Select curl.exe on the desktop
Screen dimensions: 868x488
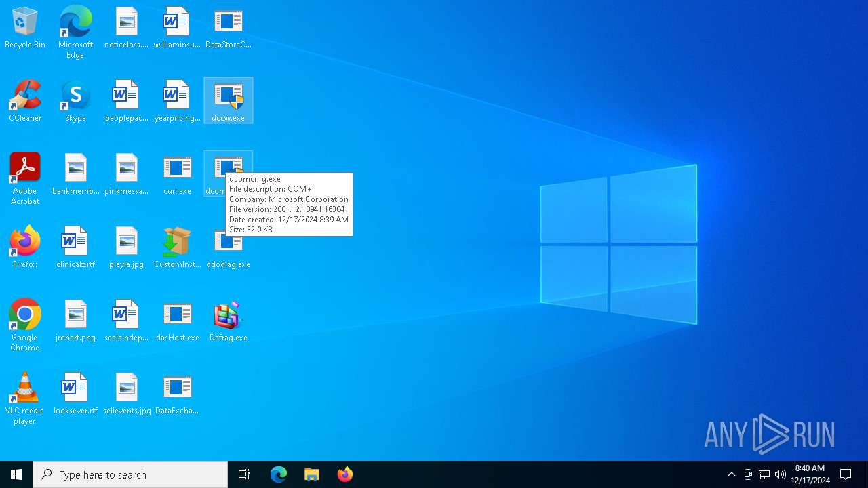click(177, 175)
